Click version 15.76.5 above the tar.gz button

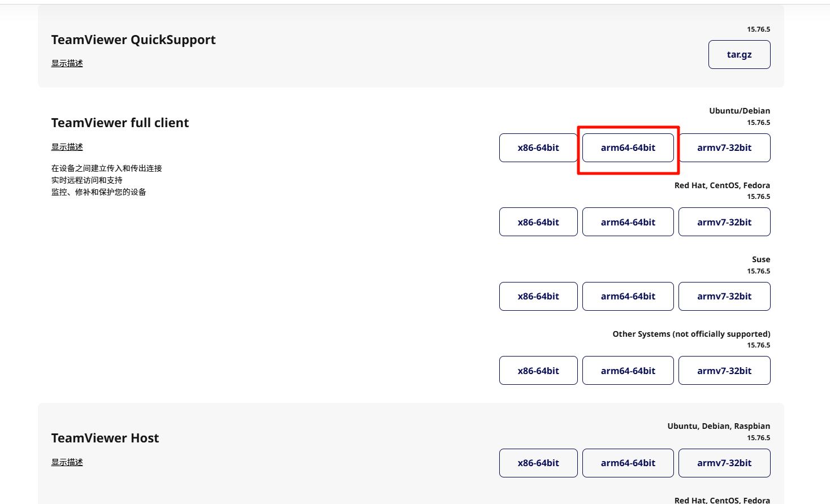758,29
